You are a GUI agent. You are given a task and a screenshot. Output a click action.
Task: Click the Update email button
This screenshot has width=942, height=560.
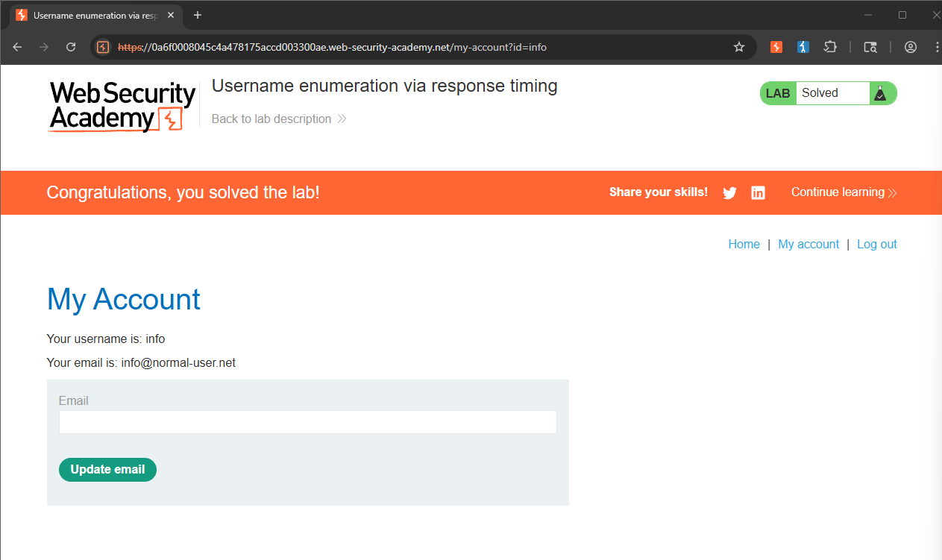[x=107, y=470]
